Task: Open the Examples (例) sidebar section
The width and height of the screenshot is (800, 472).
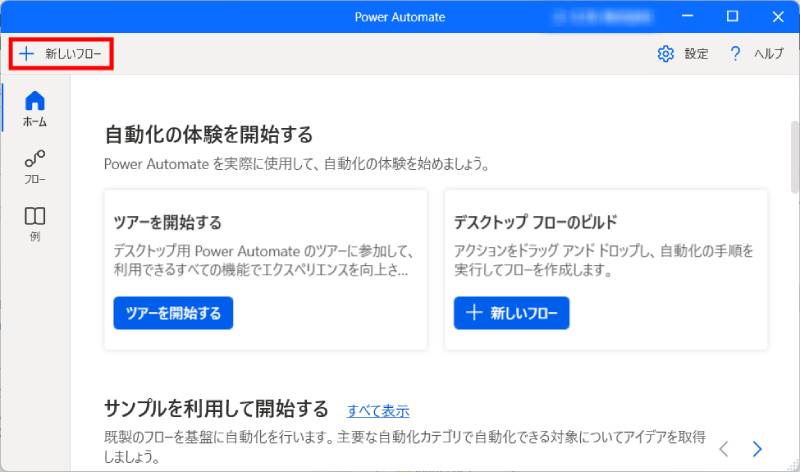Action: tap(35, 223)
